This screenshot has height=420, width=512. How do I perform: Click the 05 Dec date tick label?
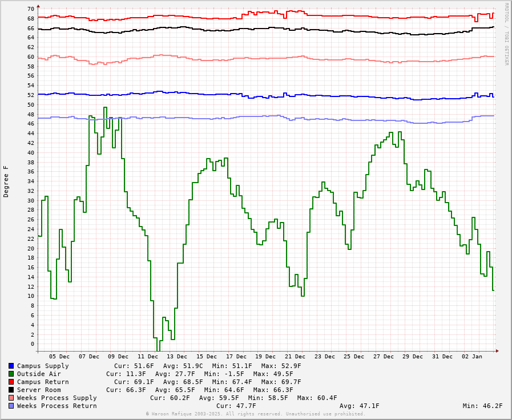pos(59,357)
